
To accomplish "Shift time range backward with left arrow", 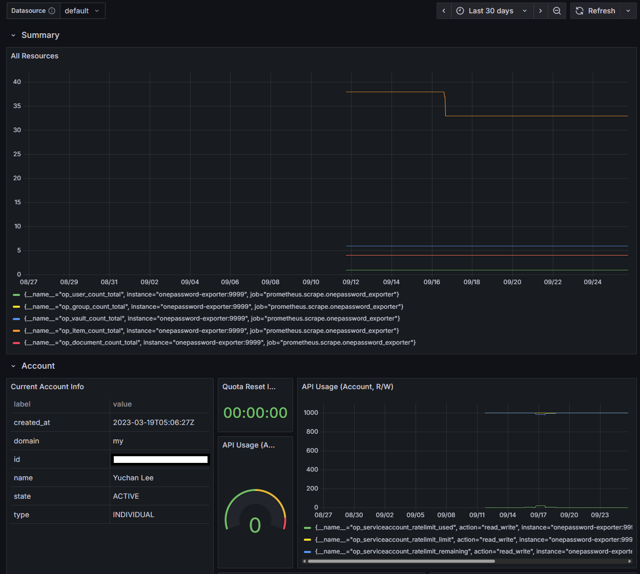I will pos(444,11).
